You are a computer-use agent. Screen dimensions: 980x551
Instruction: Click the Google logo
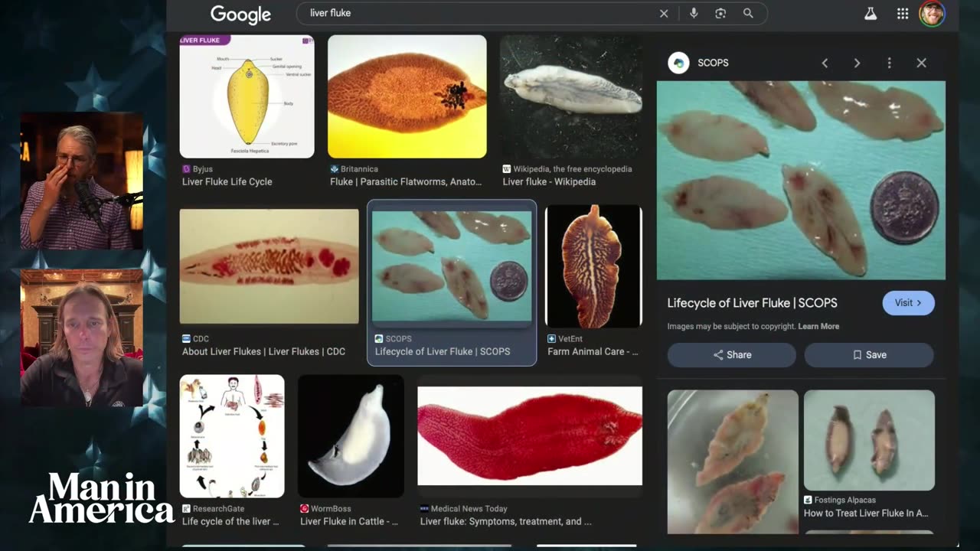pos(240,15)
